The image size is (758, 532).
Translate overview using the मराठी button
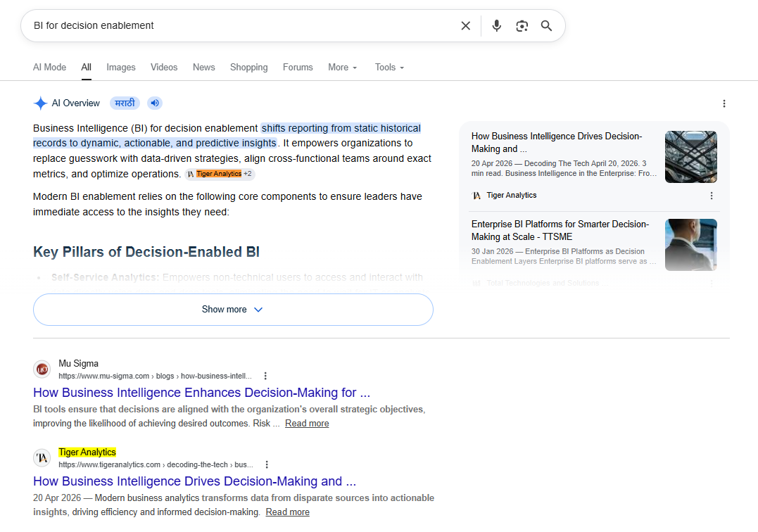125,103
